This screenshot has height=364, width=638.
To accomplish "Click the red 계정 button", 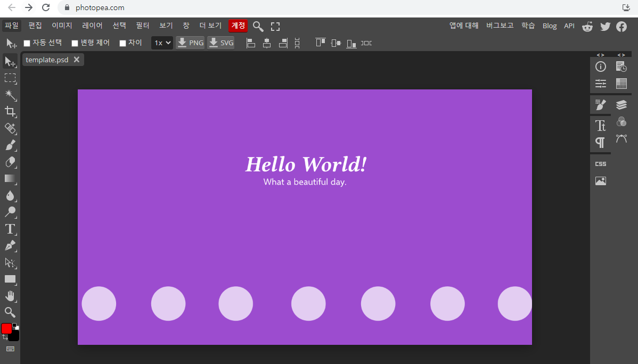I will click(238, 26).
